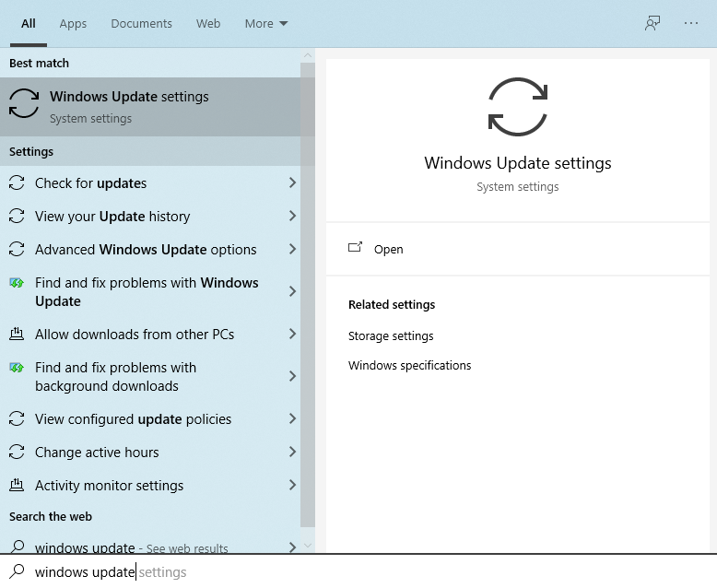This screenshot has width=717, height=588.
Task: Select Check for updates result
Action: (x=150, y=182)
